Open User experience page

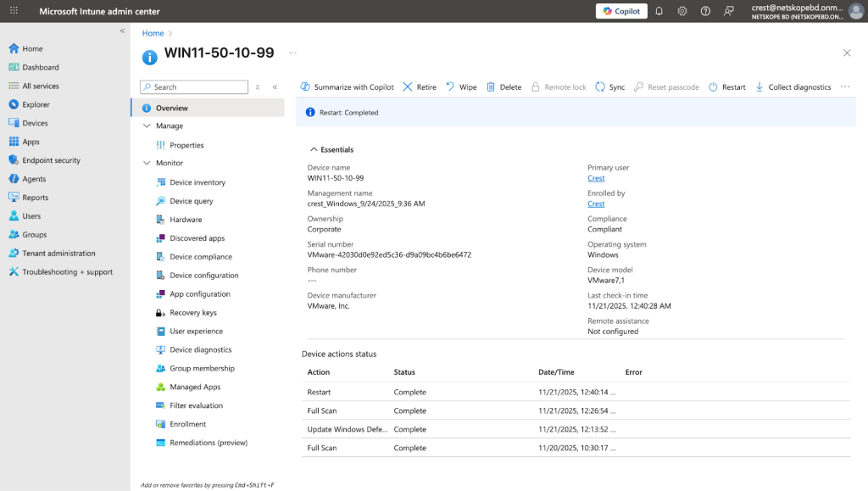point(196,331)
